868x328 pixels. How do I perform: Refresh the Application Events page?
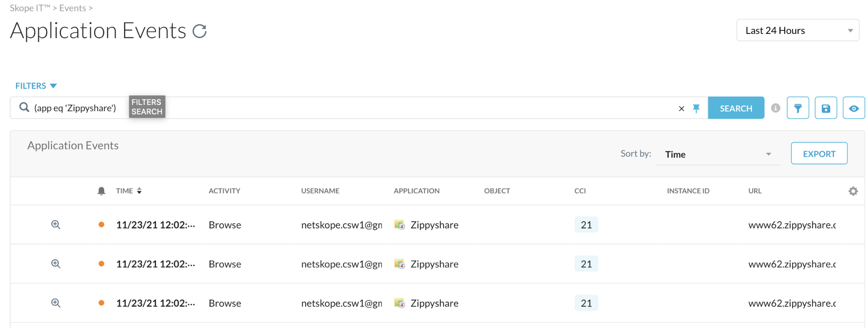pyautogui.click(x=199, y=31)
